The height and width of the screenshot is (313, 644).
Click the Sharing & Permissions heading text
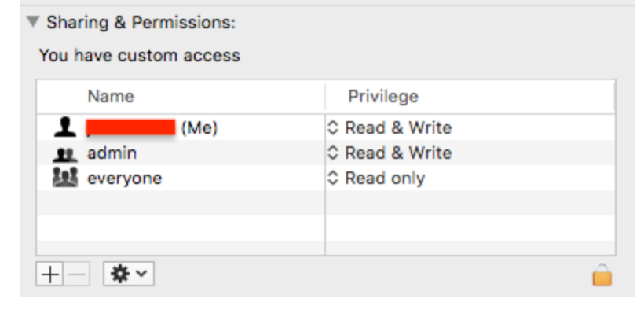(x=141, y=23)
